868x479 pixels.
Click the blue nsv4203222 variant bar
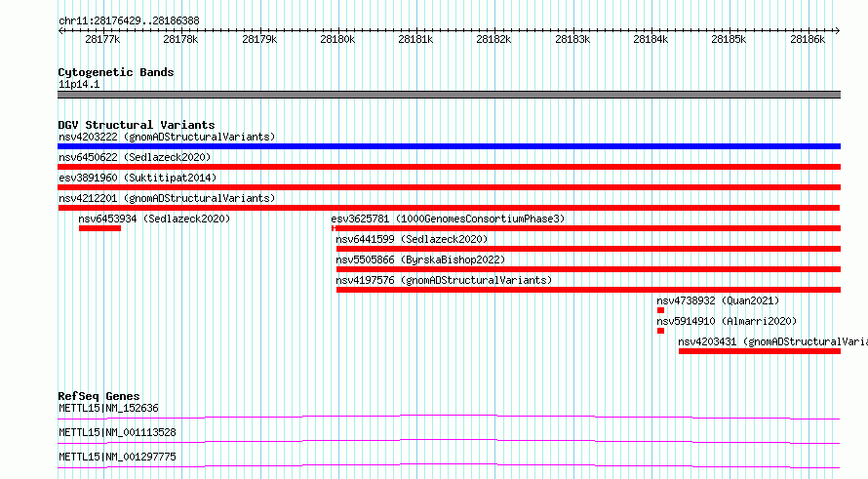pos(449,146)
